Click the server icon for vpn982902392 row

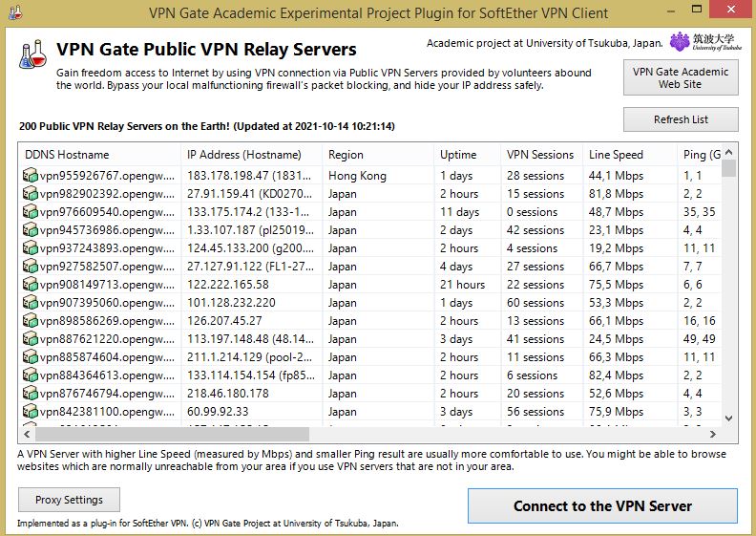click(31, 194)
